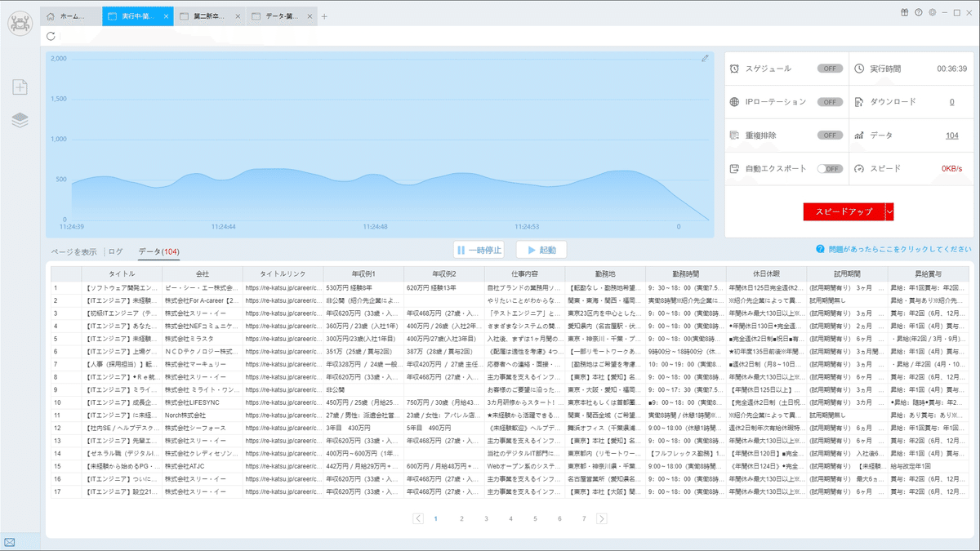The height and width of the screenshot is (551, 980).
Task: Toggle the 重複排除 OFF switch
Action: pos(830,136)
